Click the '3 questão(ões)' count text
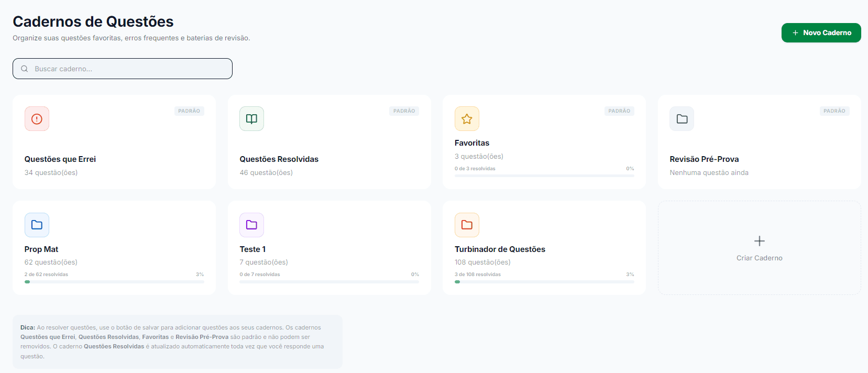This screenshot has height=373, width=868. tap(479, 157)
